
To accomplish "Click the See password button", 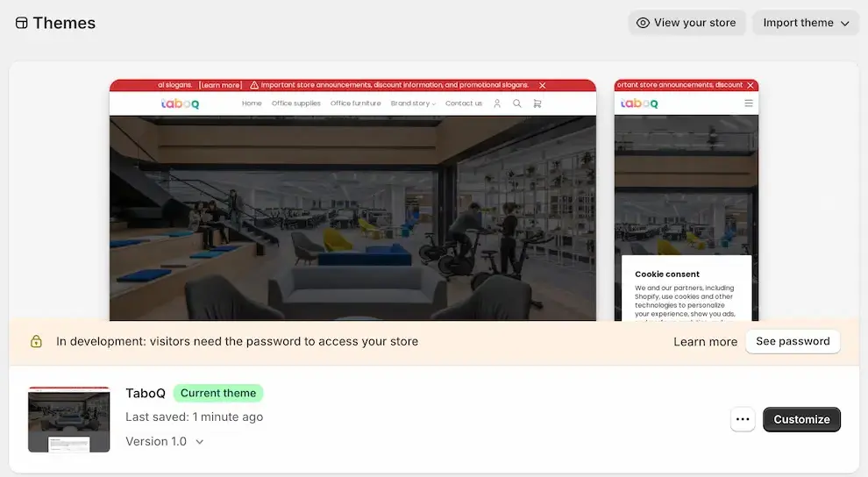I will 793,342.
